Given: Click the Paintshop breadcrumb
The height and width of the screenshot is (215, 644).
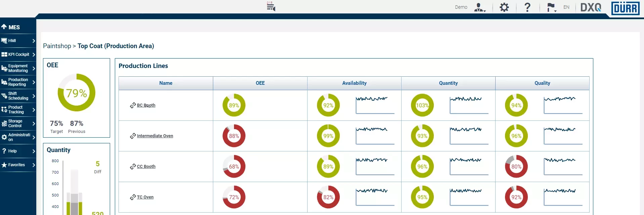Looking at the screenshot, I should (57, 46).
